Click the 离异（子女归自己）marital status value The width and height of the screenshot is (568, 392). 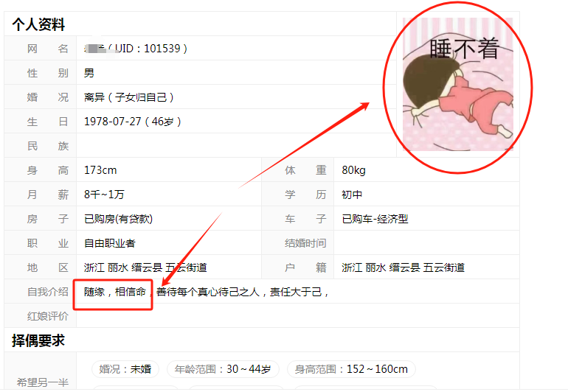click(129, 97)
